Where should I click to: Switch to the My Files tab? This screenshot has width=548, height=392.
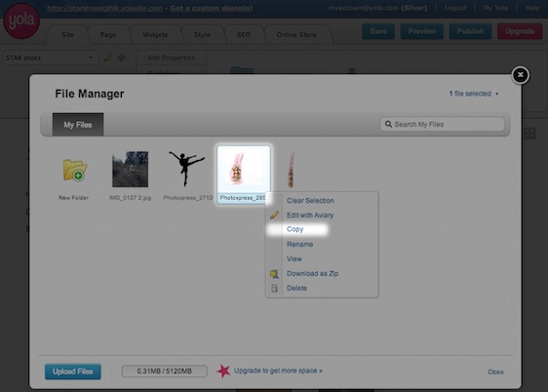click(78, 125)
